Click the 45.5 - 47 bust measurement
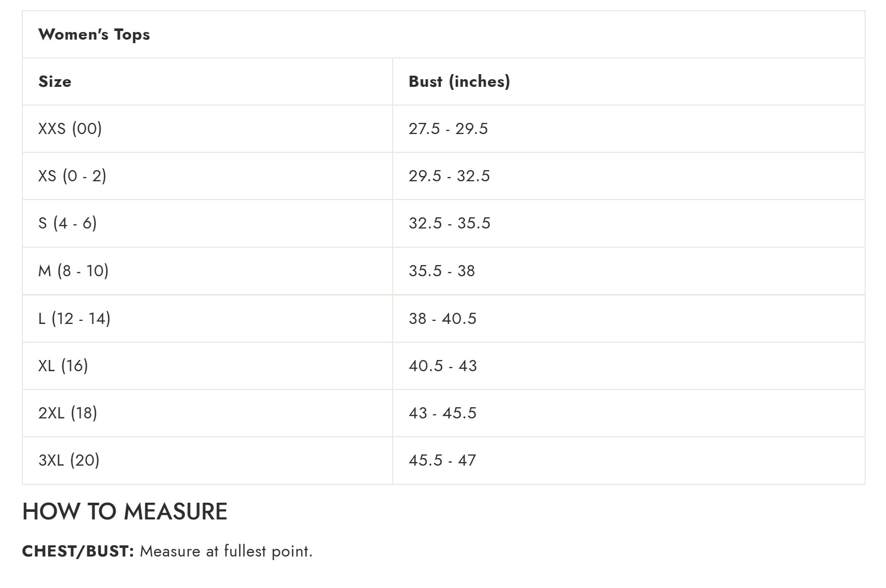This screenshot has height=588, width=886. 442,460
